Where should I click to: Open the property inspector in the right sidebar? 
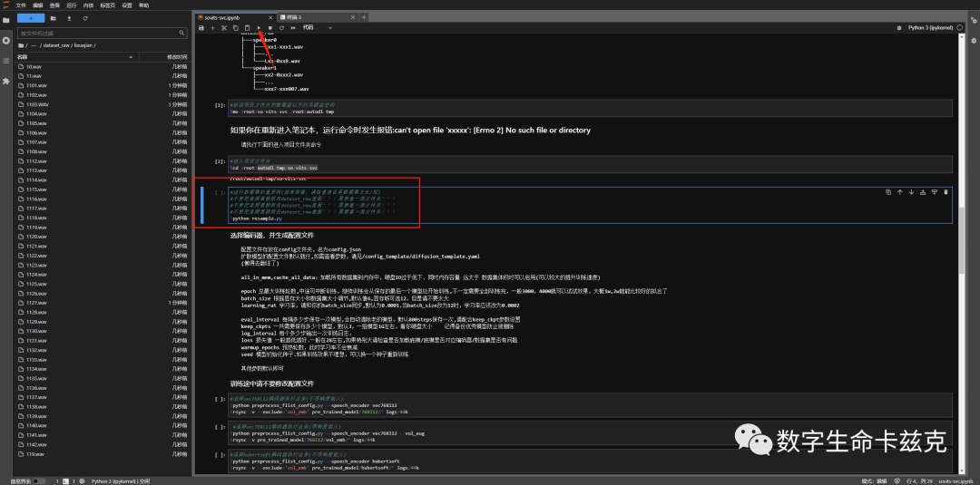(x=973, y=20)
